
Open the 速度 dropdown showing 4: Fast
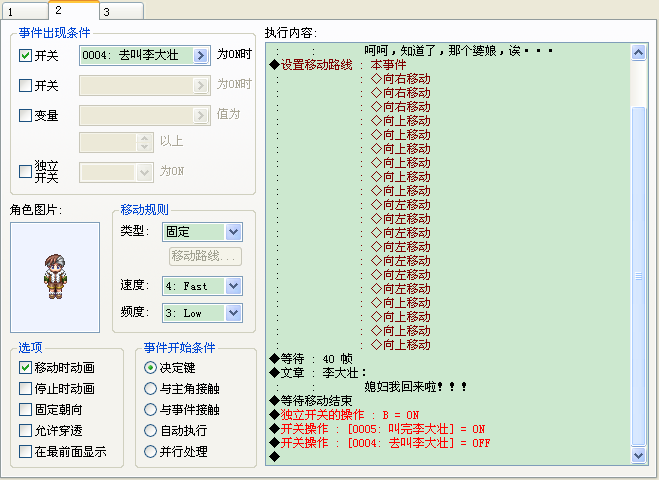[x=202, y=286]
